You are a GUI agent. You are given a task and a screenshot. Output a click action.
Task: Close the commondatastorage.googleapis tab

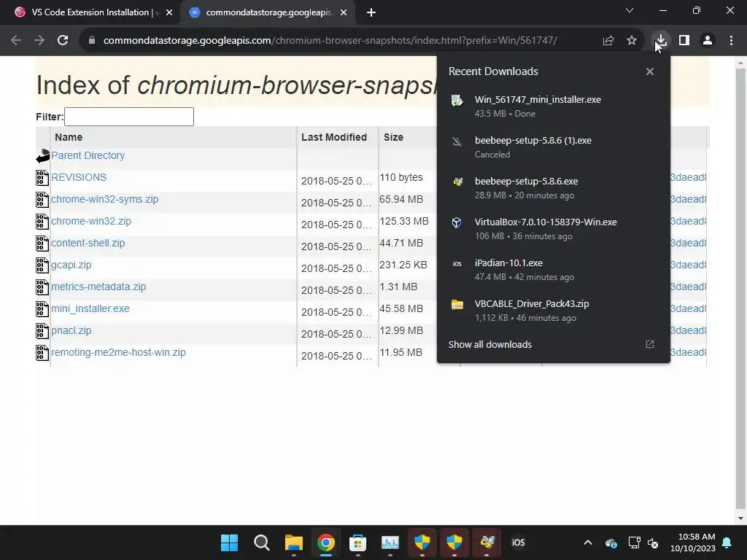pyautogui.click(x=344, y=13)
